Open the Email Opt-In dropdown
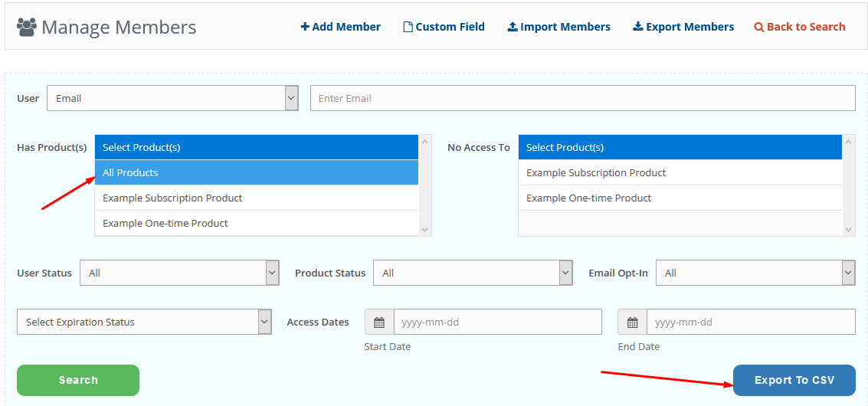 click(x=755, y=273)
